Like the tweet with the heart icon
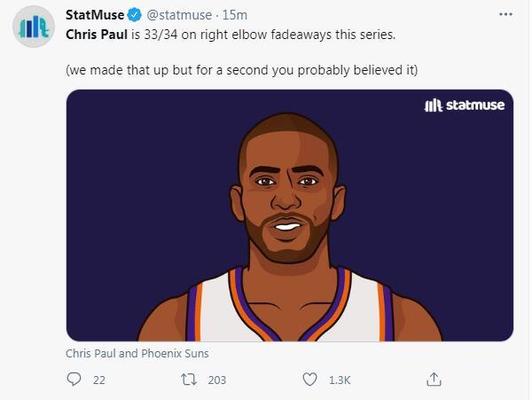Image resolution: width=532 pixels, height=400 pixels. 309,380
